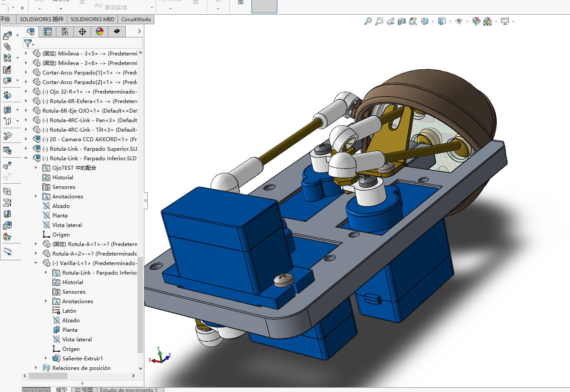Switch to the SOLIDWORKS MBD tab
The height and width of the screenshot is (392, 570).
[92, 19]
